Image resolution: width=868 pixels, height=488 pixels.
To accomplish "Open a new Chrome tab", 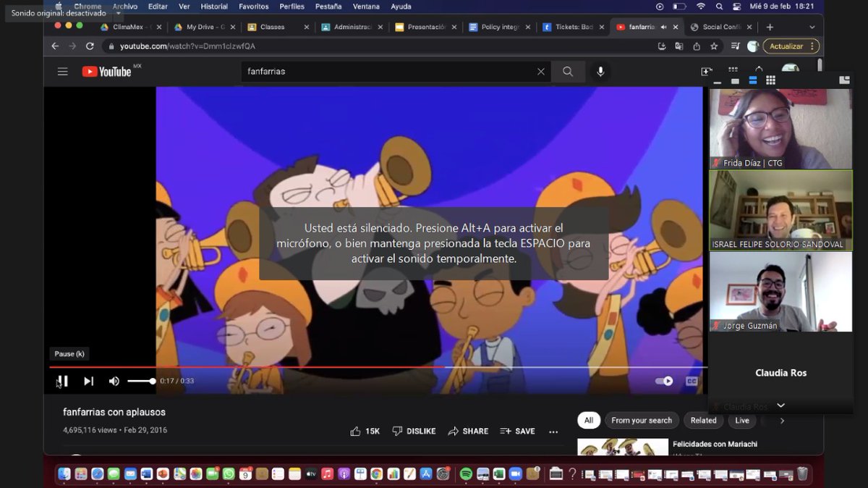I will click(x=770, y=27).
